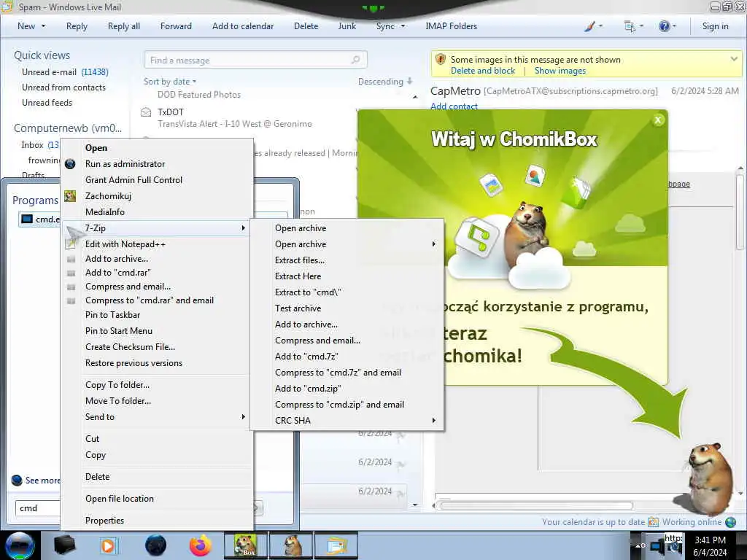Click the message pane horizontal scrollbar
Viewport: 747px width, 560px height.
(x=536, y=505)
